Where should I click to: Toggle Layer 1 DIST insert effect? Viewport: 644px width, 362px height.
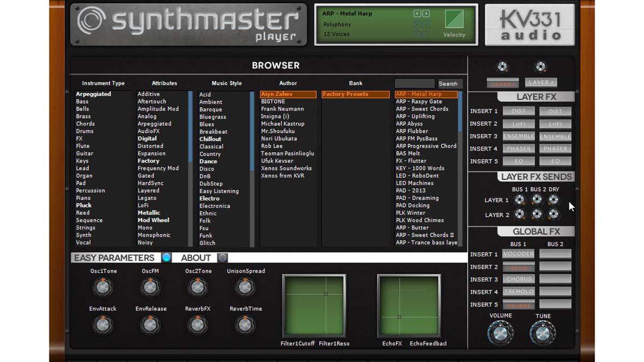click(518, 112)
